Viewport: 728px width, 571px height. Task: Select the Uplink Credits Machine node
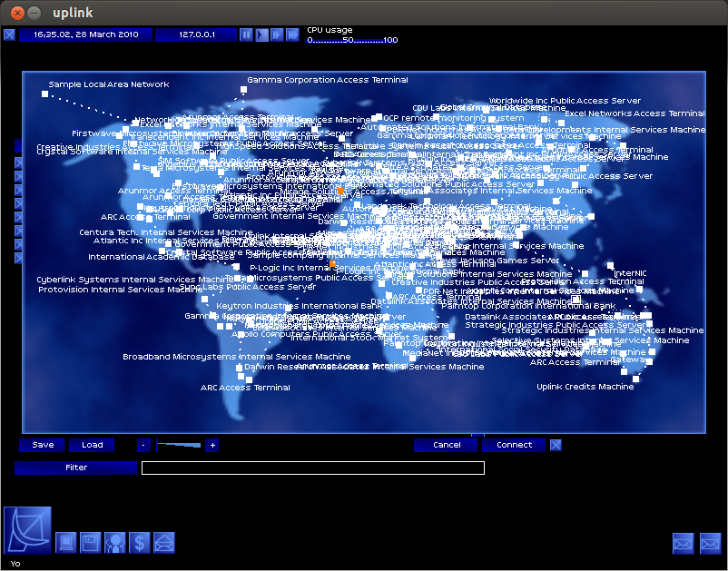[x=635, y=379]
